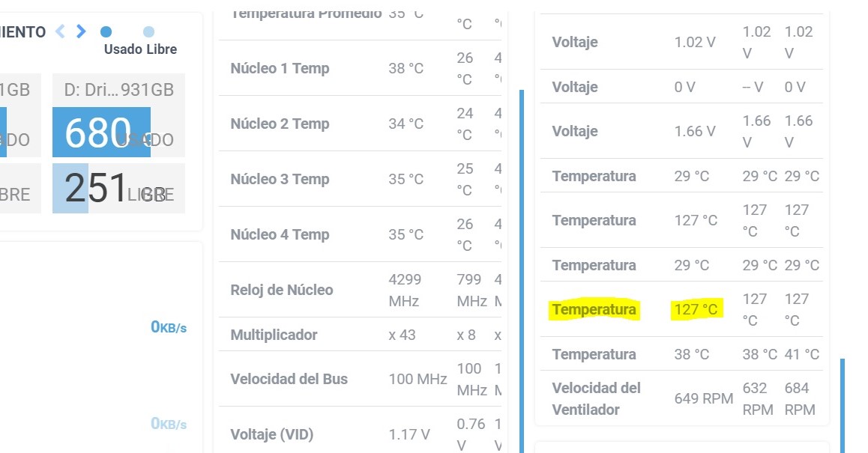Select the light blue carousel dot

[x=148, y=31]
